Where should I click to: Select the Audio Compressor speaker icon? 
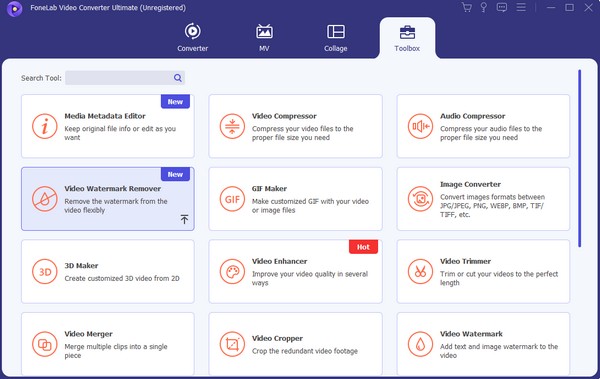tap(420, 126)
